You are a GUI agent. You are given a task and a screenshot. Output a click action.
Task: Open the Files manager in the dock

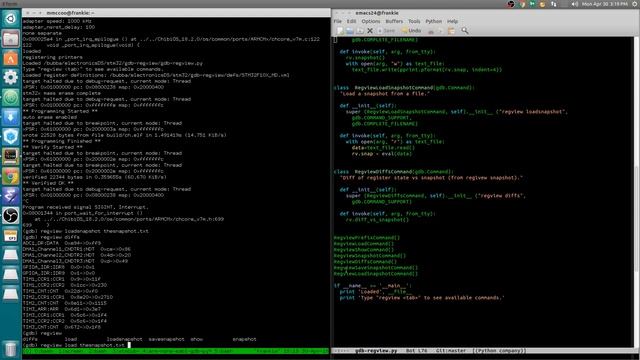pos(11,38)
